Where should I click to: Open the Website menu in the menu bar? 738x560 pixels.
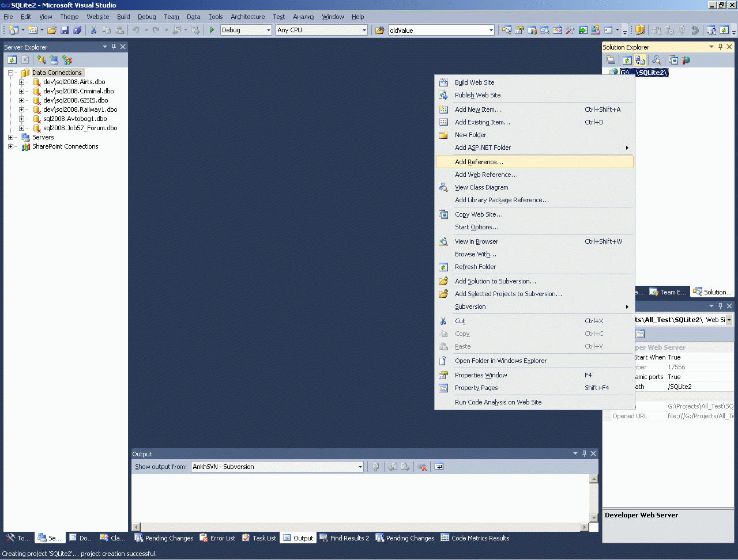(98, 17)
